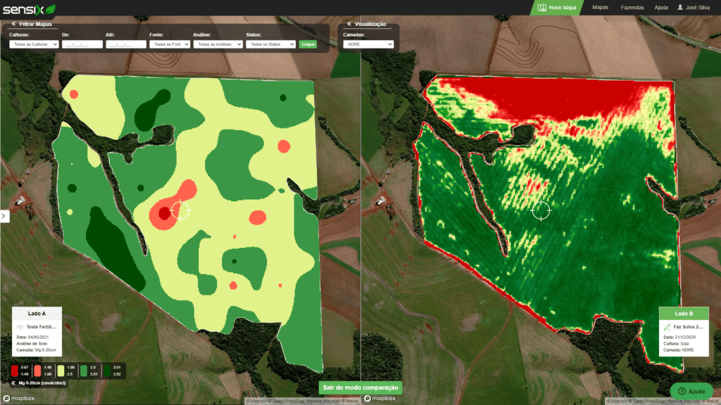Image resolution: width=721 pixels, height=405 pixels.
Task: Click the dark red legend swatch
Action: point(15,371)
